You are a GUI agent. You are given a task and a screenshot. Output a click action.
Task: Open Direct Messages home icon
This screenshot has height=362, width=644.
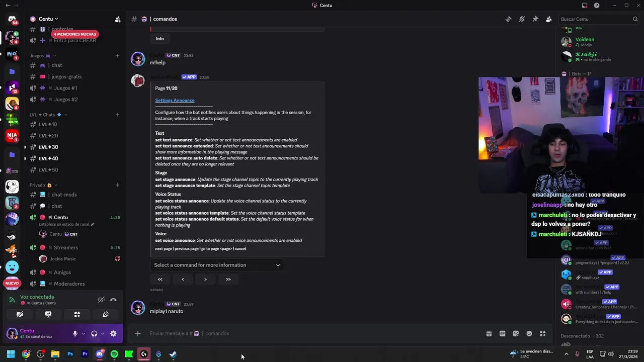point(12,19)
